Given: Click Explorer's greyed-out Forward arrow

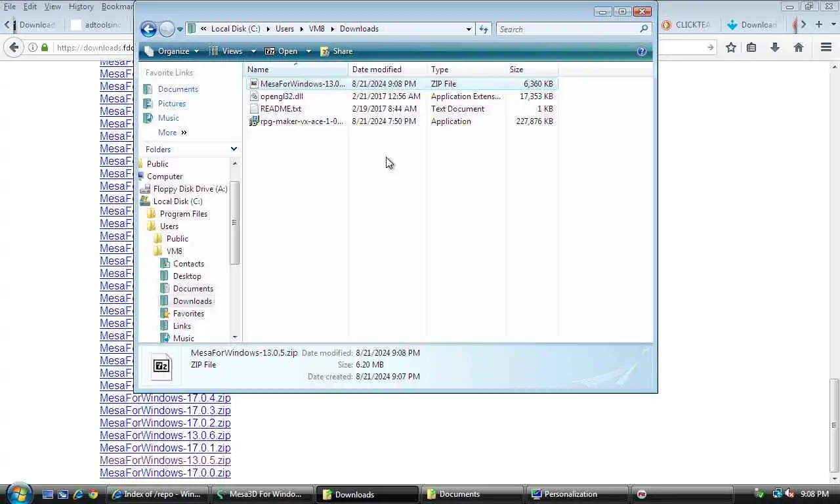Looking at the screenshot, I should [x=167, y=29].
